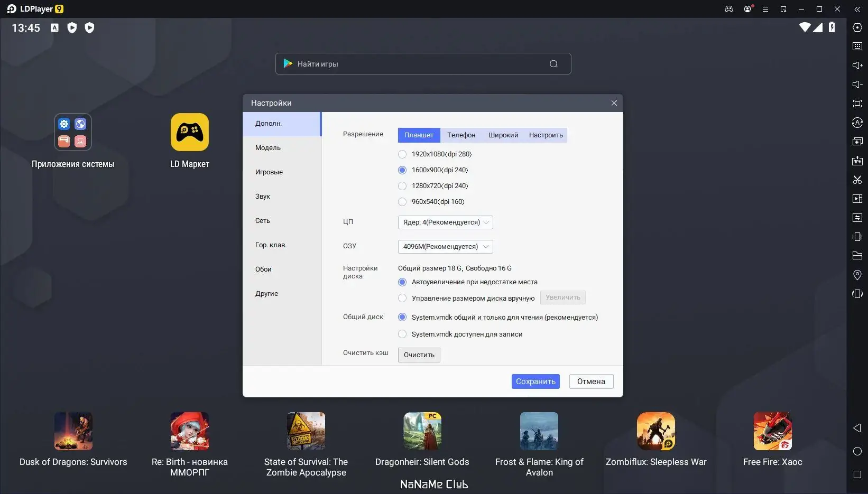Open keyboard mapping icon in sidebar
Screen dimensions: 868x494
point(857,46)
